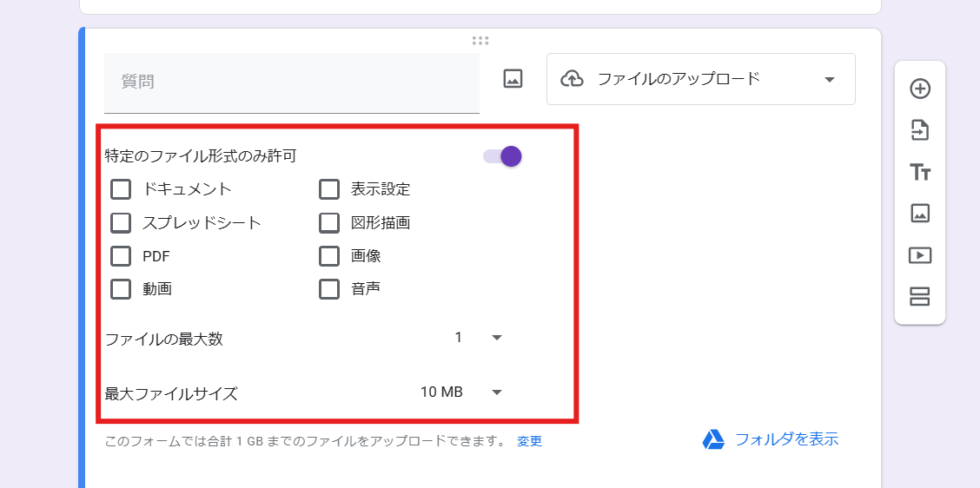Click the add video icon

pos(920,255)
